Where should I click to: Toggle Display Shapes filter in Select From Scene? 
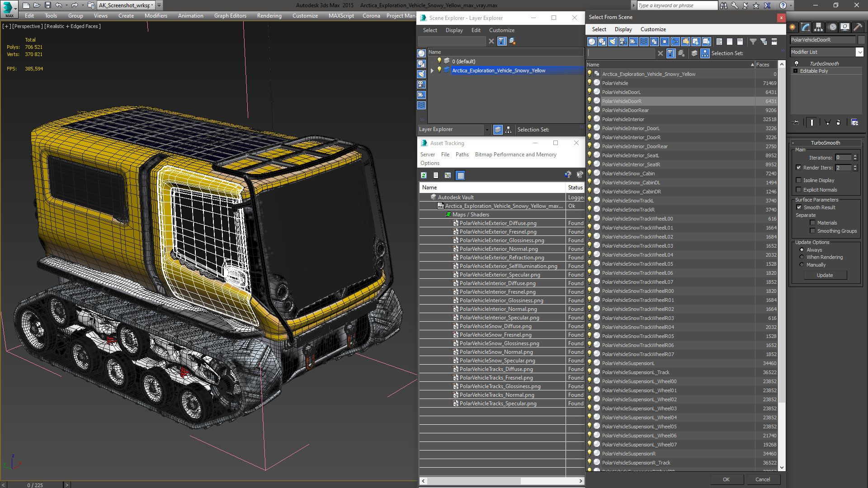pyautogui.click(x=602, y=42)
